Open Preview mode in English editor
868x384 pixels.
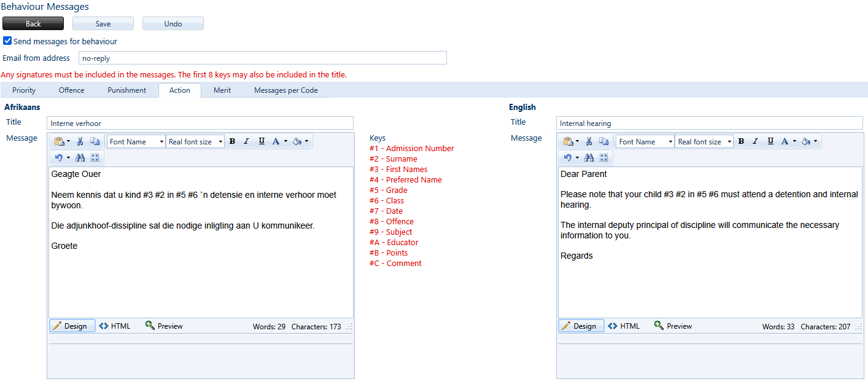coord(673,326)
